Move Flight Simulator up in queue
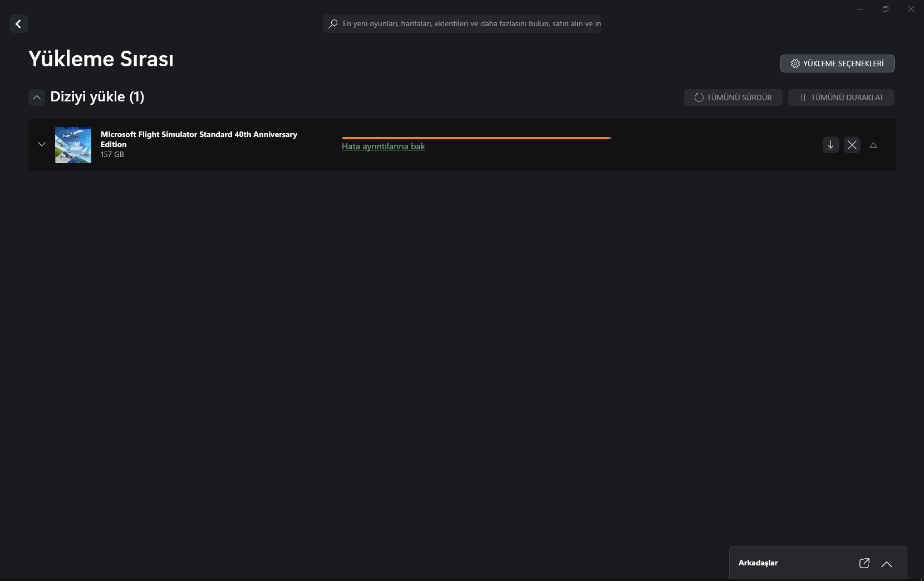 pos(873,145)
